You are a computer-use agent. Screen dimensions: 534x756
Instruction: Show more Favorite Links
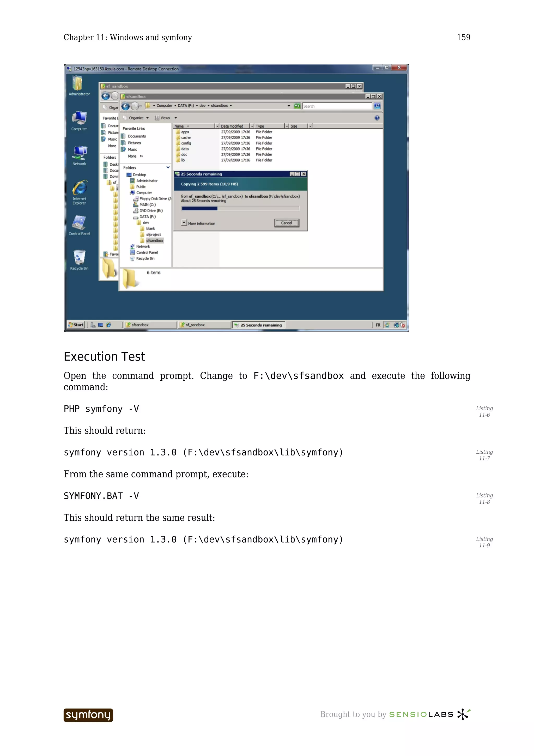tap(135, 156)
